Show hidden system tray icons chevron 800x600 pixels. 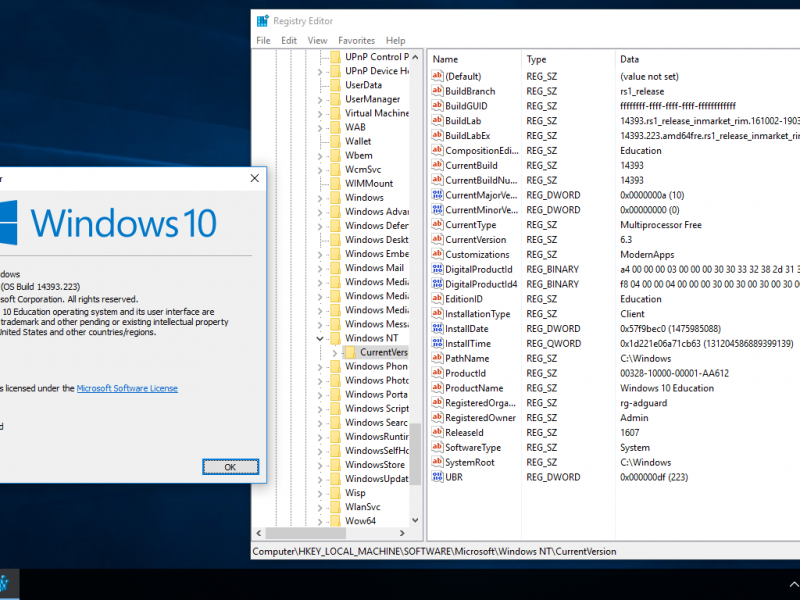(794, 585)
